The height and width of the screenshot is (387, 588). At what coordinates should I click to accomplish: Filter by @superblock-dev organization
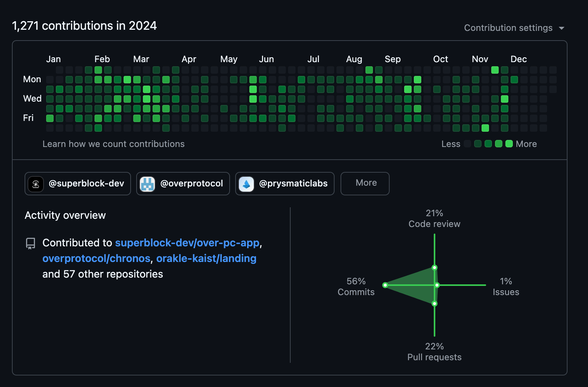click(78, 183)
